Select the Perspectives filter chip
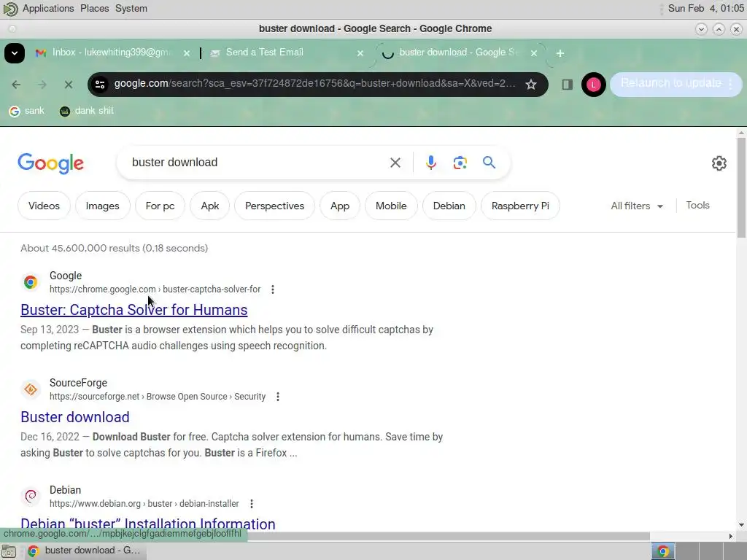This screenshot has width=747, height=560. pyautogui.click(x=274, y=206)
